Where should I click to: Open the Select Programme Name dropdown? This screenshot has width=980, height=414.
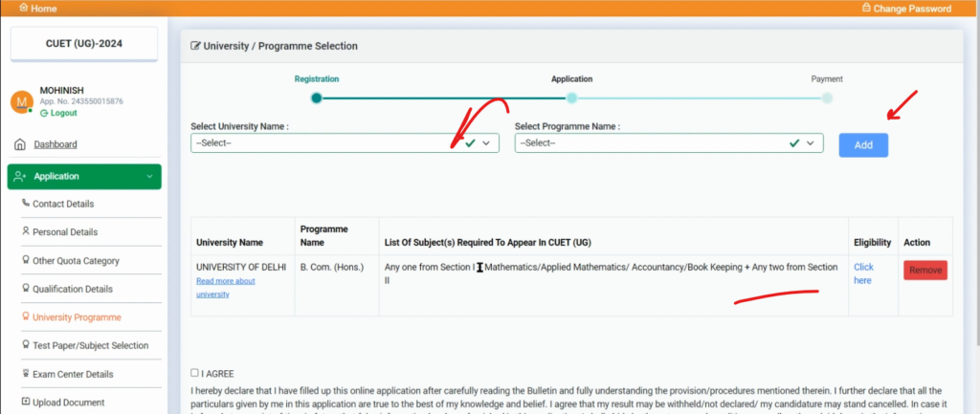click(x=668, y=142)
